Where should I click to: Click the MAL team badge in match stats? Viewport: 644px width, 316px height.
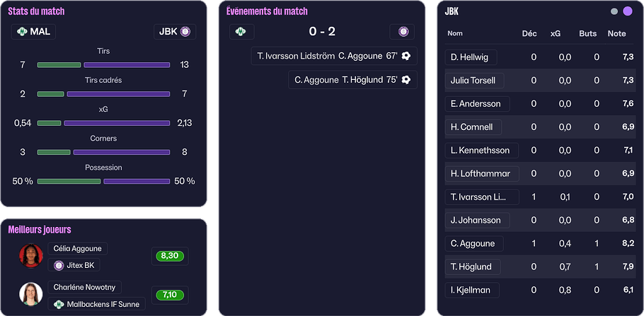[21, 32]
